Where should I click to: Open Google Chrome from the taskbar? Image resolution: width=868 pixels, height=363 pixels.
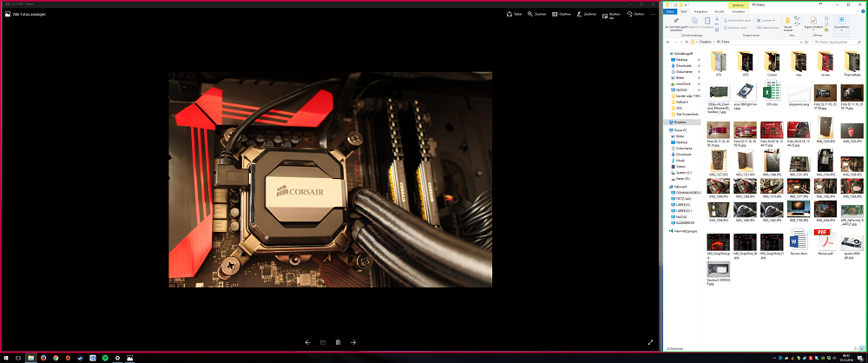click(56, 358)
